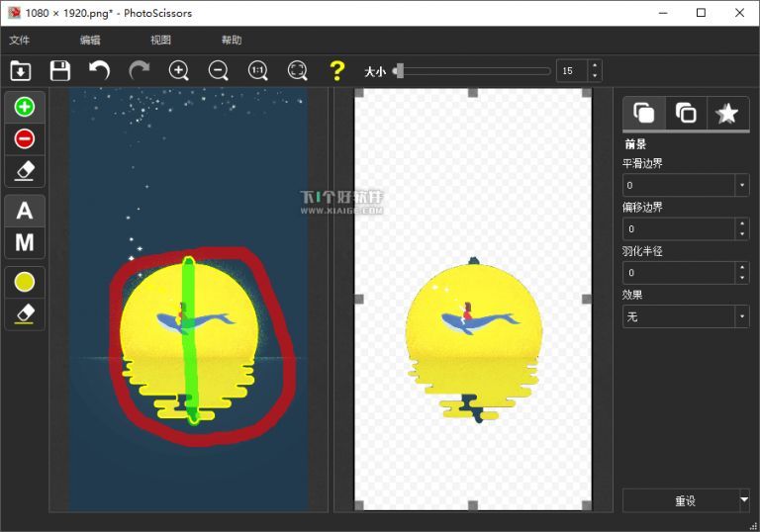This screenshot has width=760, height=532.
Task: Expand the arrow next to 重设 button
Action: click(744, 500)
